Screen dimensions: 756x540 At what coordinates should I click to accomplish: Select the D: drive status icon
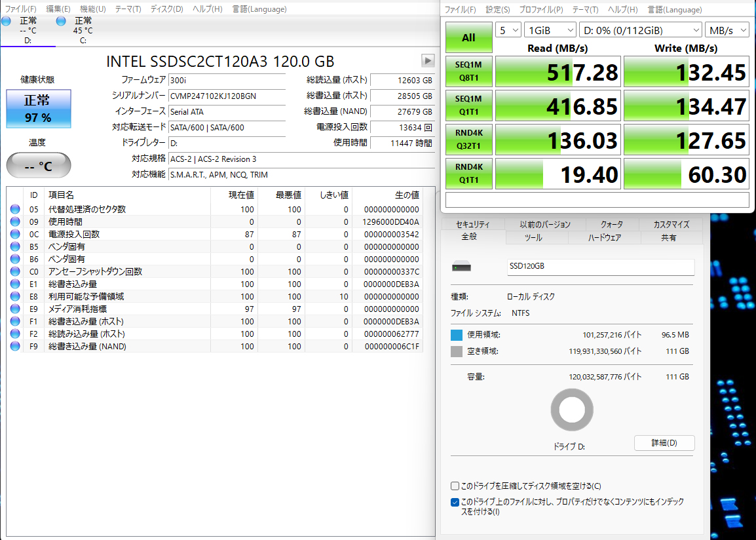coord(7,22)
